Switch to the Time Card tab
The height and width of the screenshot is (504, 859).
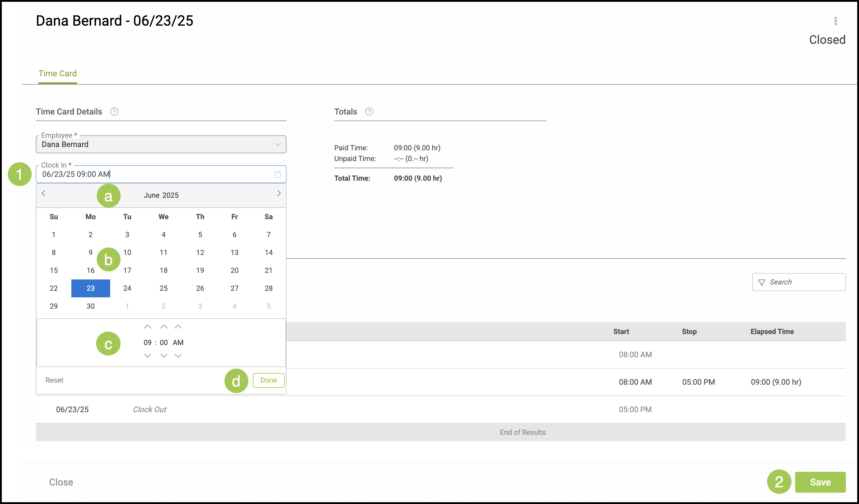coord(57,74)
